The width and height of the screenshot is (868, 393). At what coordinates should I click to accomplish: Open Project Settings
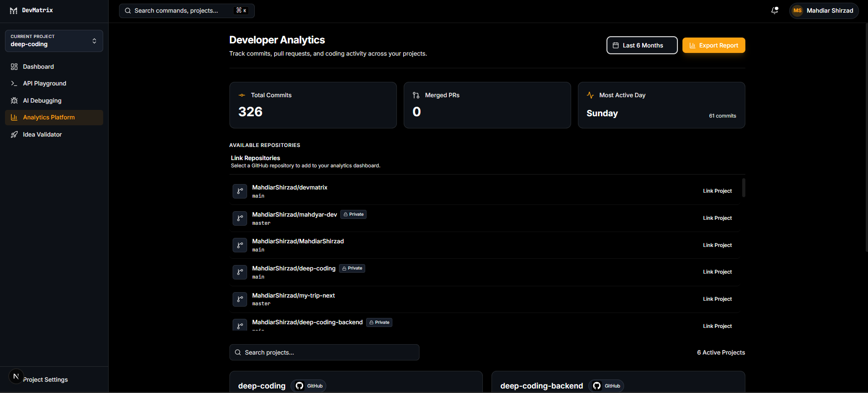click(x=45, y=380)
